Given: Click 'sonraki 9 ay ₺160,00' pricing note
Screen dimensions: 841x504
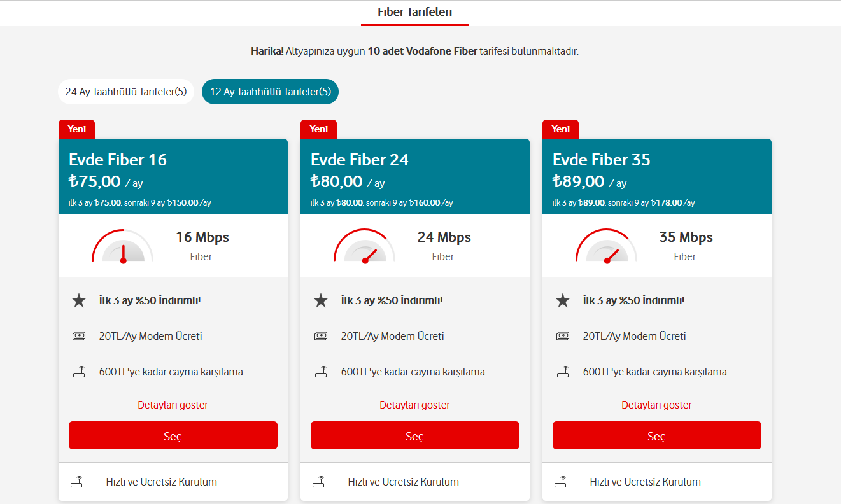Looking at the screenshot, I should [x=403, y=203].
